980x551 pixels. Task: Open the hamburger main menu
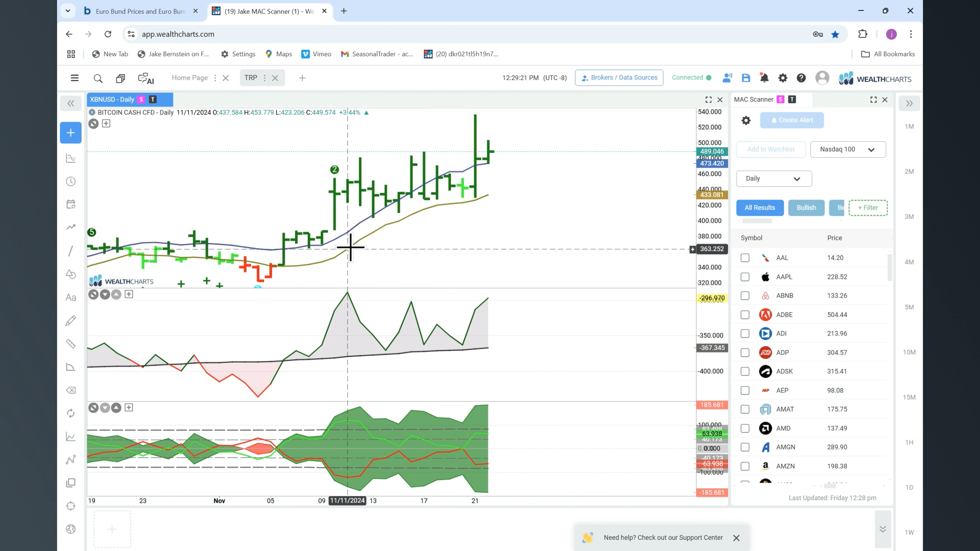tap(75, 78)
